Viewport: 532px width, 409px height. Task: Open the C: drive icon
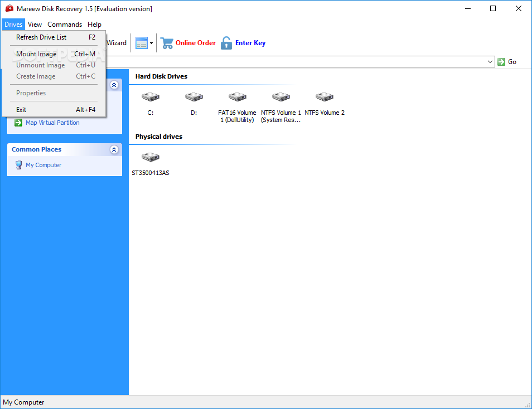[x=151, y=97]
